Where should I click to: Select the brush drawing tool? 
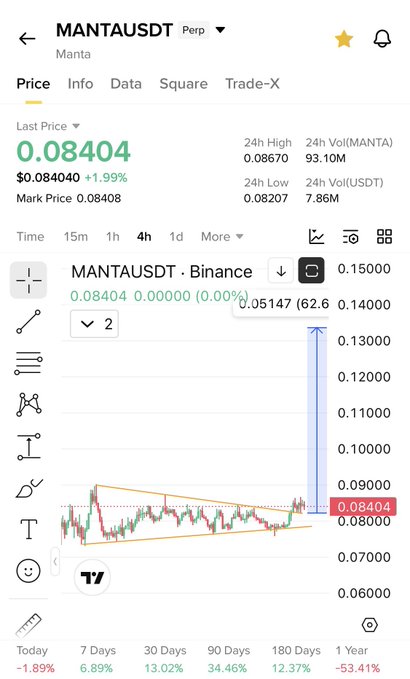(29, 488)
